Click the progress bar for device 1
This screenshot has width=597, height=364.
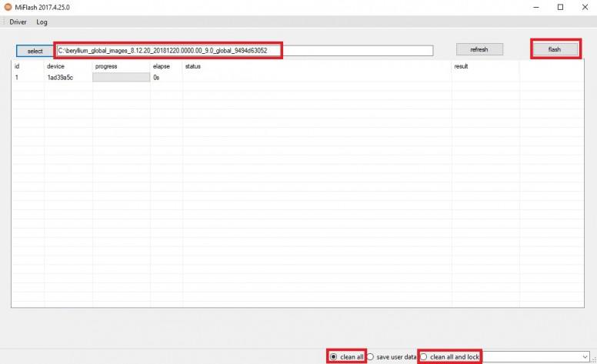(121, 77)
